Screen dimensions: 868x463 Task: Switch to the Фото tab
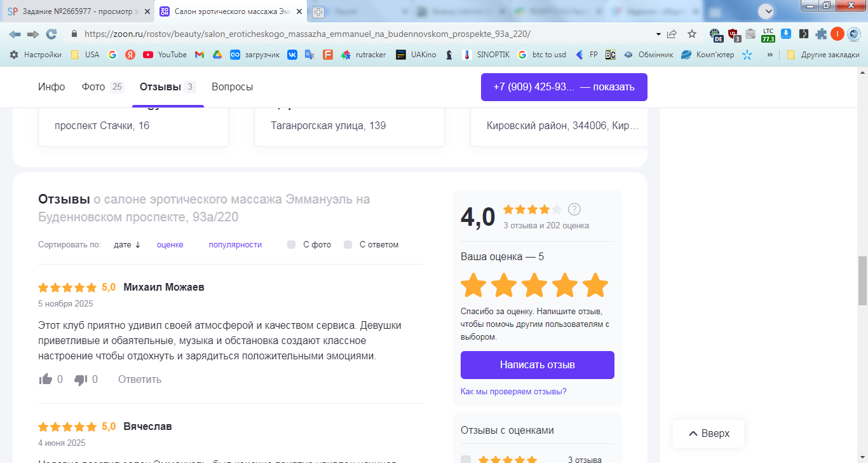pos(103,87)
